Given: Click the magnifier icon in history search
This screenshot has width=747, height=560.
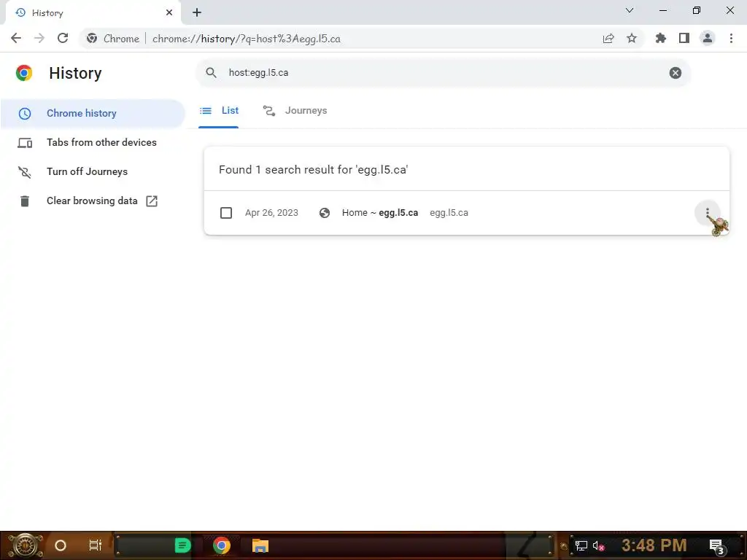Looking at the screenshot, I should [211, 73].
